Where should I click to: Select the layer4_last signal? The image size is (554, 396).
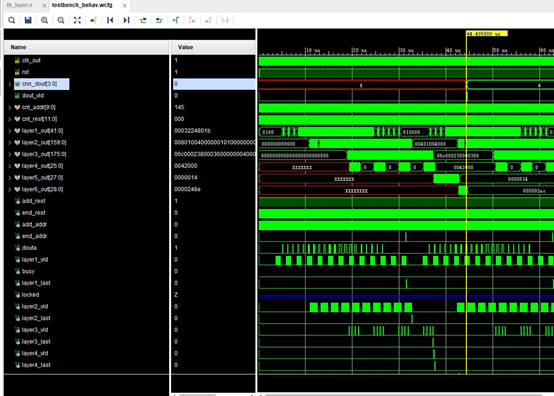36,365
